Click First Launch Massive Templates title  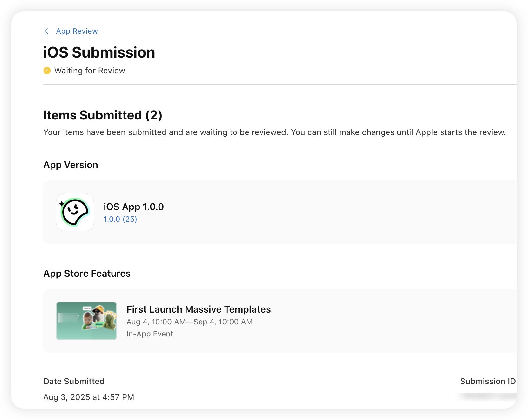tap(199, 309)
